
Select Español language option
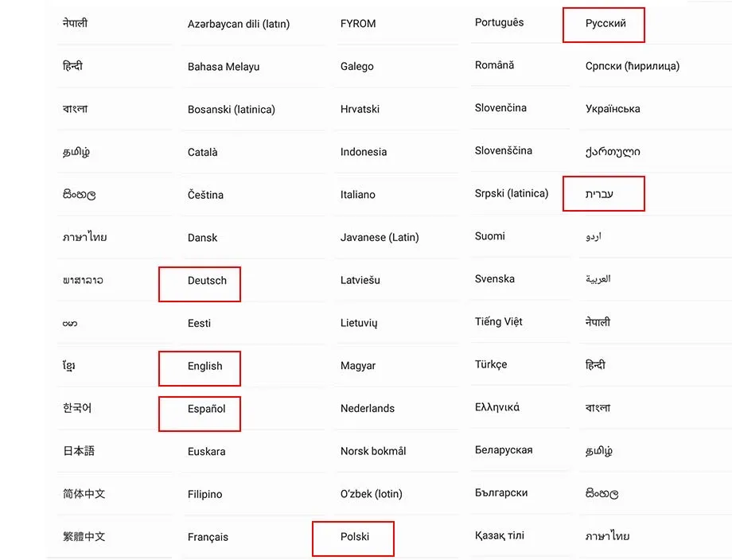coord(206,409)
